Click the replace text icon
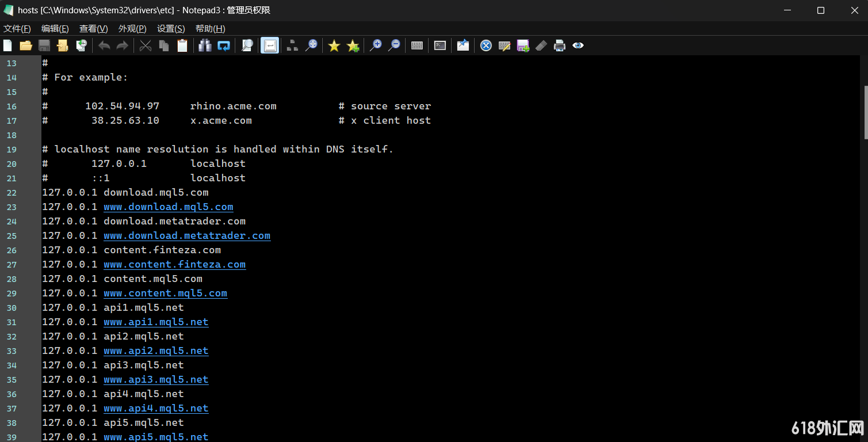 [x=224, y=45]
